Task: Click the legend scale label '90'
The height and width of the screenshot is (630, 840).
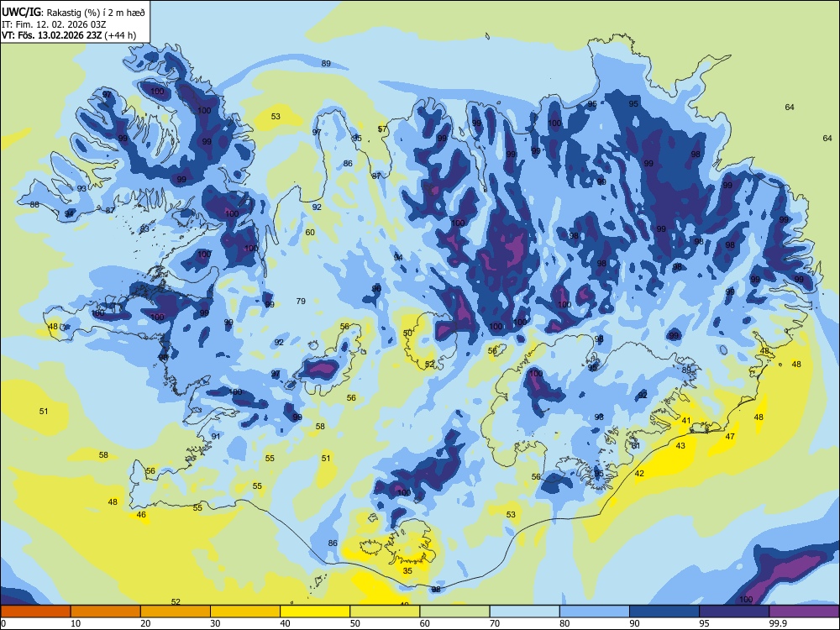Action: tap(635, 623)
